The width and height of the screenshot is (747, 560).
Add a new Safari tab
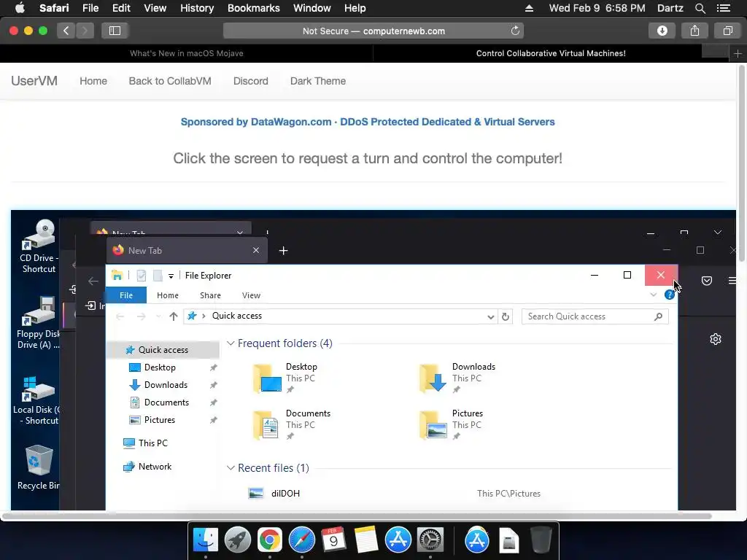tap(738, 54)
